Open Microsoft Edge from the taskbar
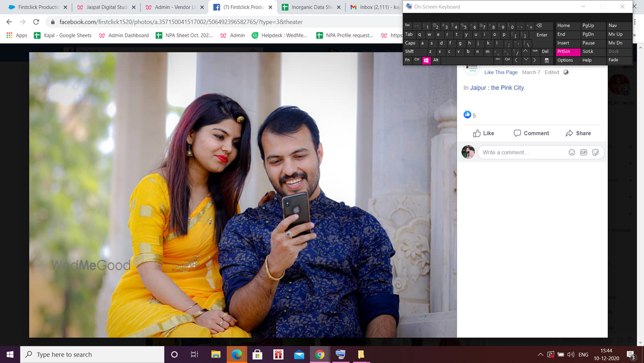Viewport: 644px width, 363px height. 236,355
